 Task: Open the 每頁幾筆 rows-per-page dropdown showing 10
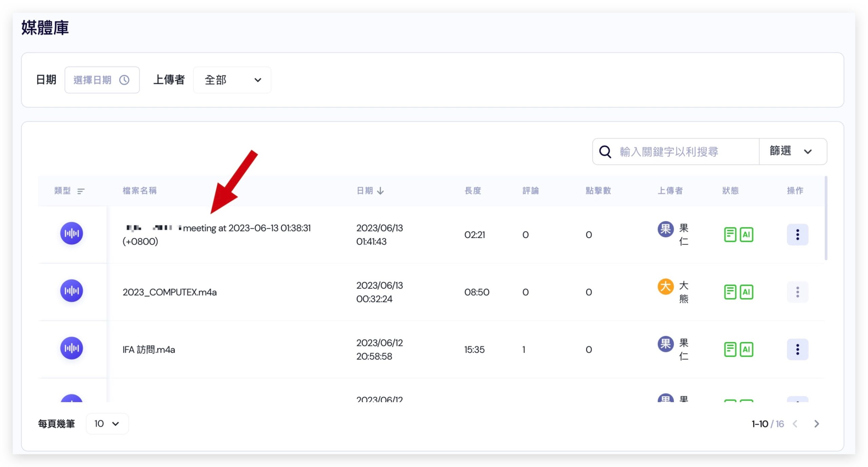[107, 424]
